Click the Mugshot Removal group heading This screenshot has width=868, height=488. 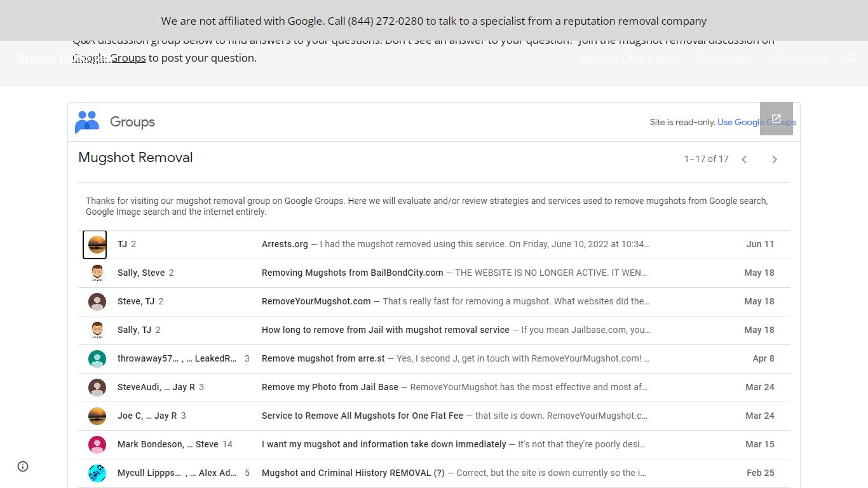coord(135,158)
